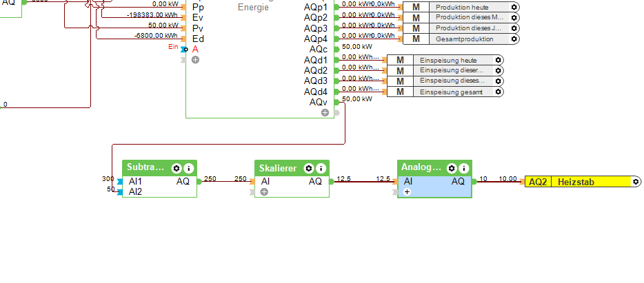This screenshot has height=283, width=644.
Task: Open settings gear of Gesamtproduktion marker
Action: (x=514, y=39)
